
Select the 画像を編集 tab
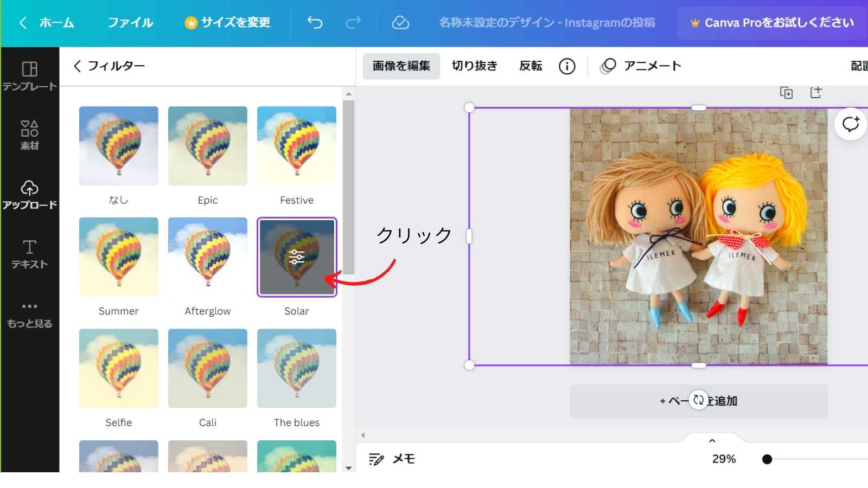click(x=401, y=66)
